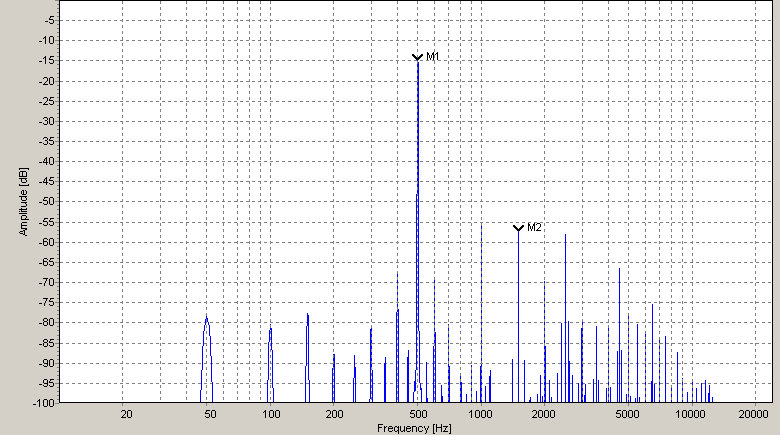Click the '200' frequency axis tick label
Screen dimensions: 780x435
(x=335, y=414)
